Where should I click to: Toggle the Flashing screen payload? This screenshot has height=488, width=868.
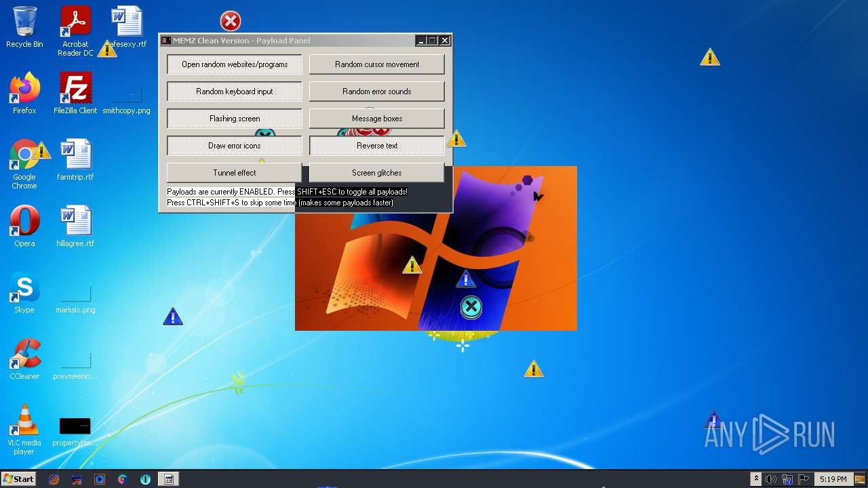coord(235,119)
